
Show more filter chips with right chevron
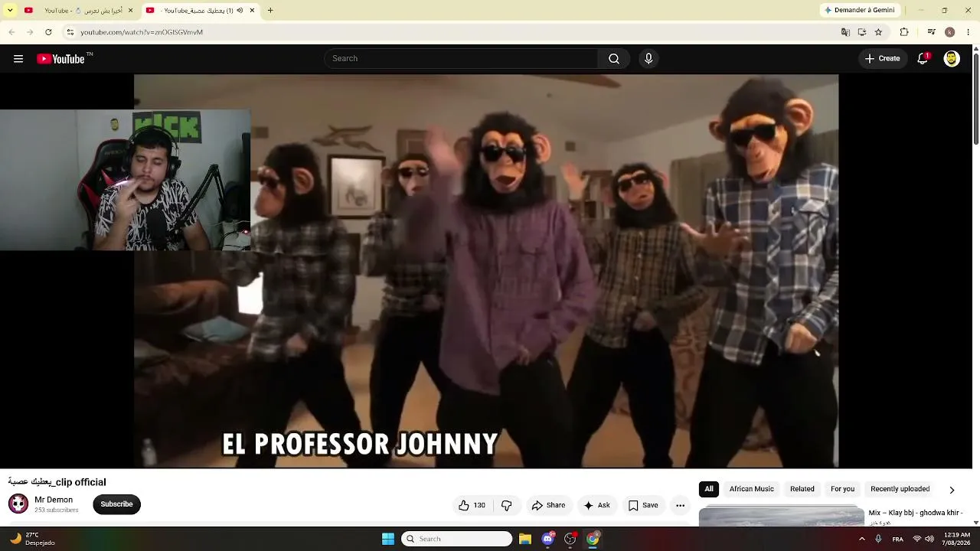(x=952, y=490)
